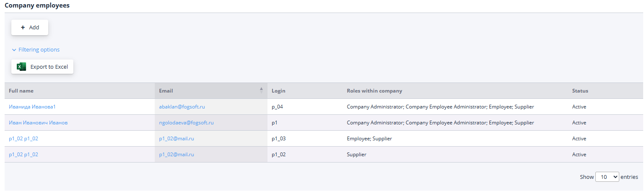The width and height of the screenshot is (644, 191).
Task: Sort by the Roles within company header
Action: [374, 91]
